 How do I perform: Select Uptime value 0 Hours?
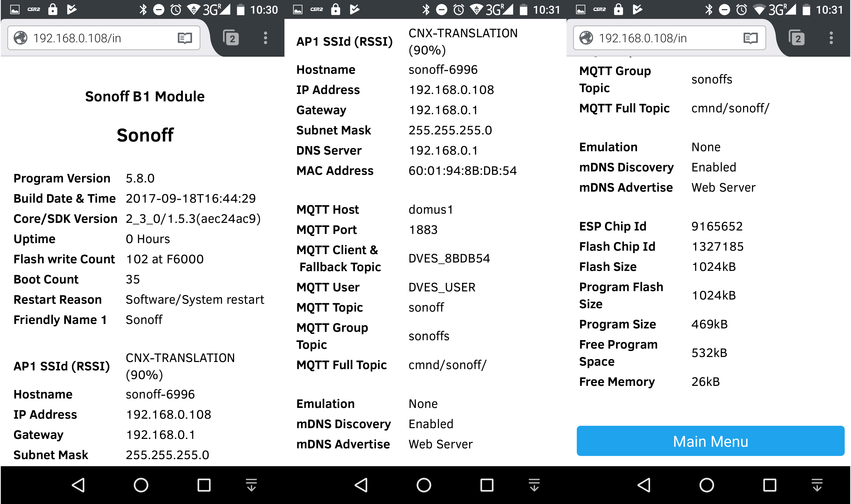coord(147,239)
